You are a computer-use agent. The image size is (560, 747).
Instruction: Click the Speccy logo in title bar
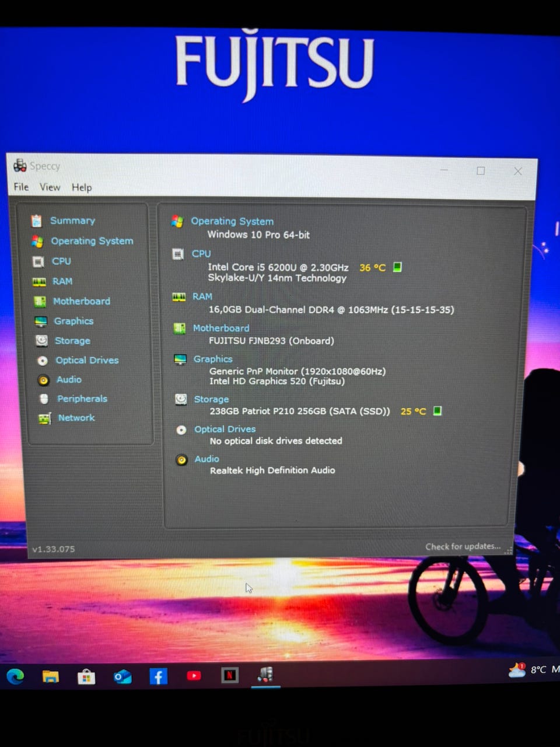pos(20,166)
